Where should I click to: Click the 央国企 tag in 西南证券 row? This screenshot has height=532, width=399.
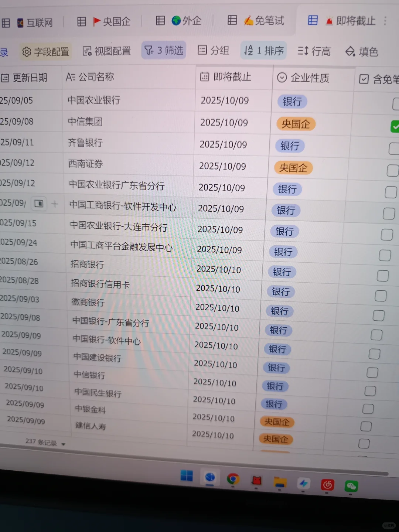293,168
